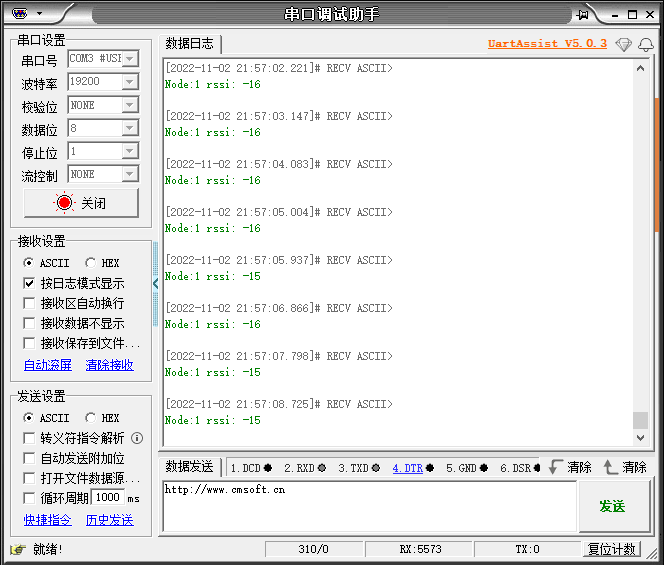This screenshot has height=565, width=664.
Task: Click the notification bell icon
Action: [x=646, y=44]
